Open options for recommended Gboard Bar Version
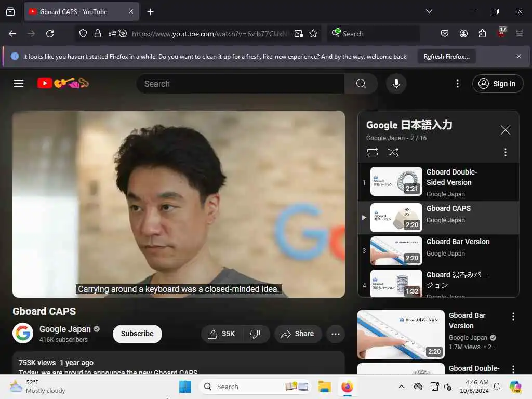Viewport: 532px width, 399px height. point(513,316)
